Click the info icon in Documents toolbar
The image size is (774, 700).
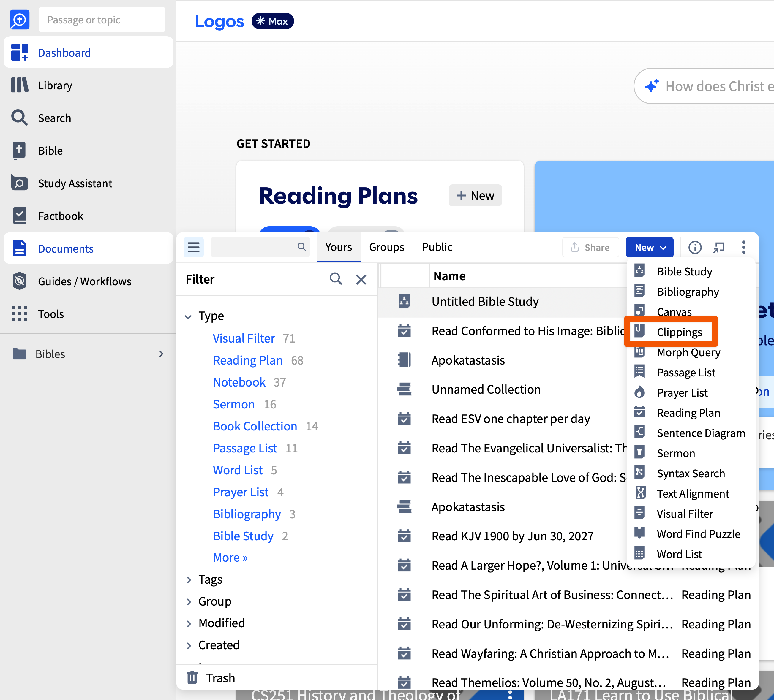[x=695, y=247]
